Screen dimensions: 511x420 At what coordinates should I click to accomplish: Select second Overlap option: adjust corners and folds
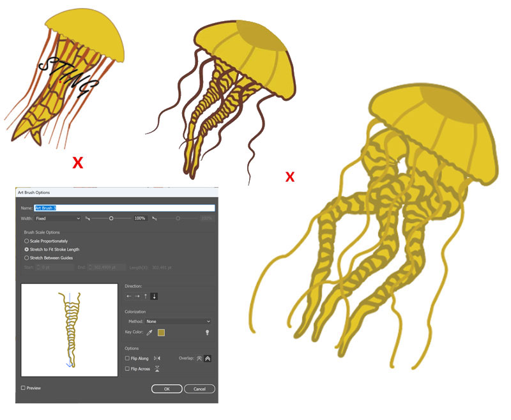(208, 359)
